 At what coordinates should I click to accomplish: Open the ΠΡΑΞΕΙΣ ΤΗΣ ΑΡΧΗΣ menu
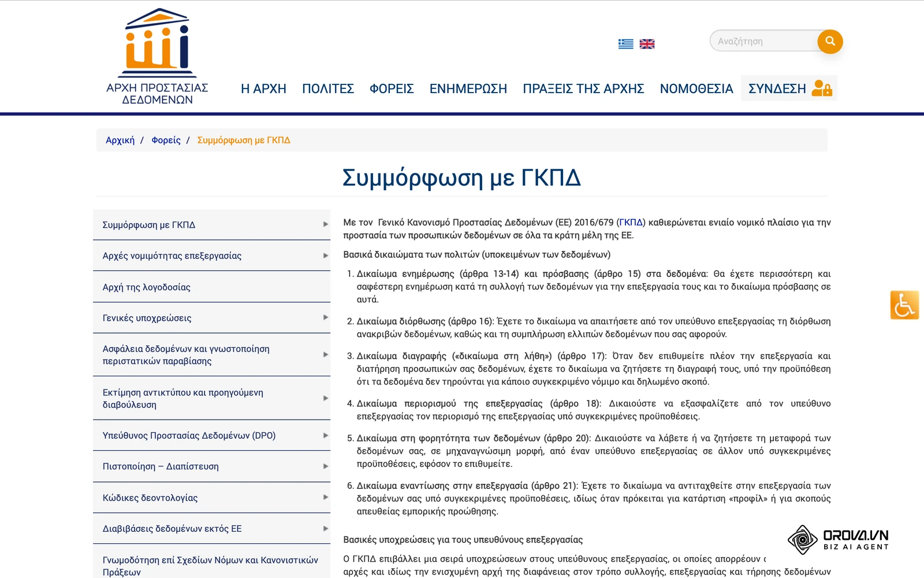pyautogui.click(x=583, y=88)
